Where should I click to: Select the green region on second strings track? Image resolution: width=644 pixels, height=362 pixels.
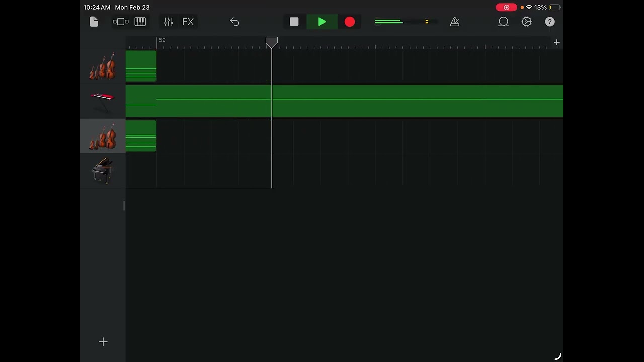141,136
